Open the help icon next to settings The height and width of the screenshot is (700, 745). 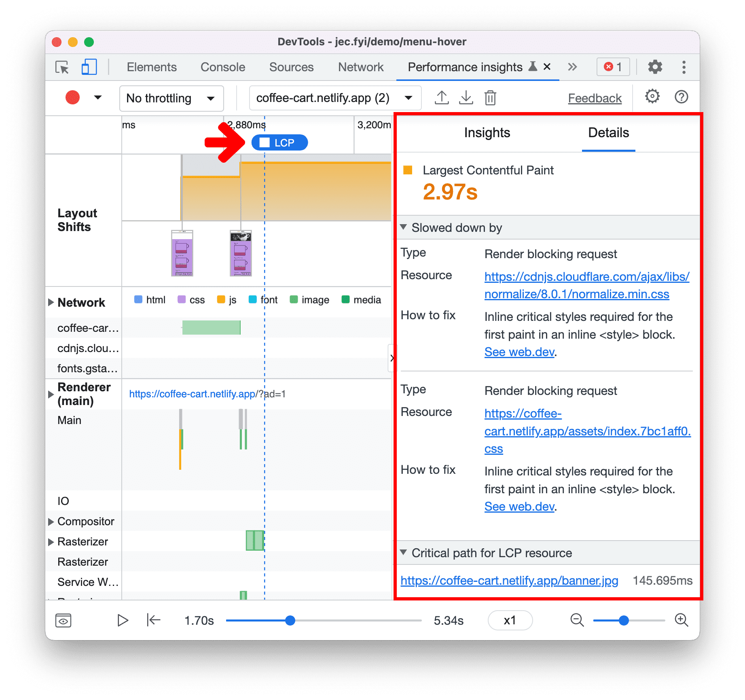(681, 97)
